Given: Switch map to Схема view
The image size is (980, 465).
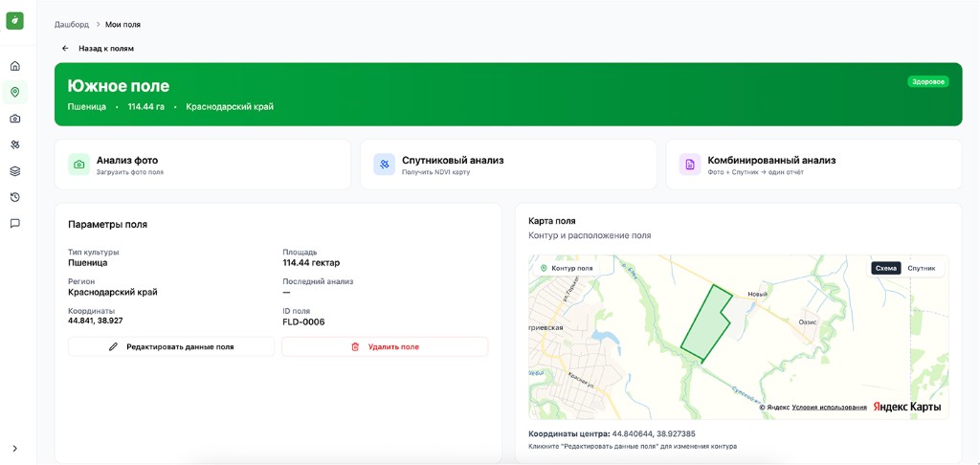Looking at the screenshot, I should tap(885, 268).
